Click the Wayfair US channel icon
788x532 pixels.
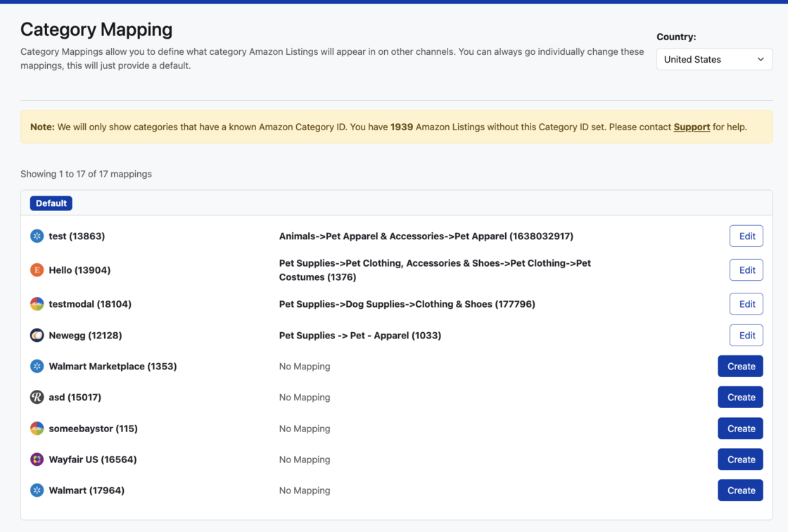click(x=37, y=459)
